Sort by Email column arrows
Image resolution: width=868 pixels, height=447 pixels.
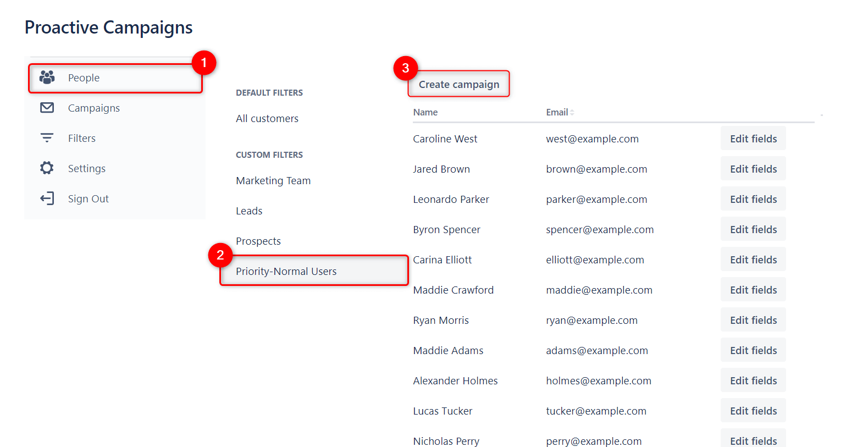(x=572, y=112)
